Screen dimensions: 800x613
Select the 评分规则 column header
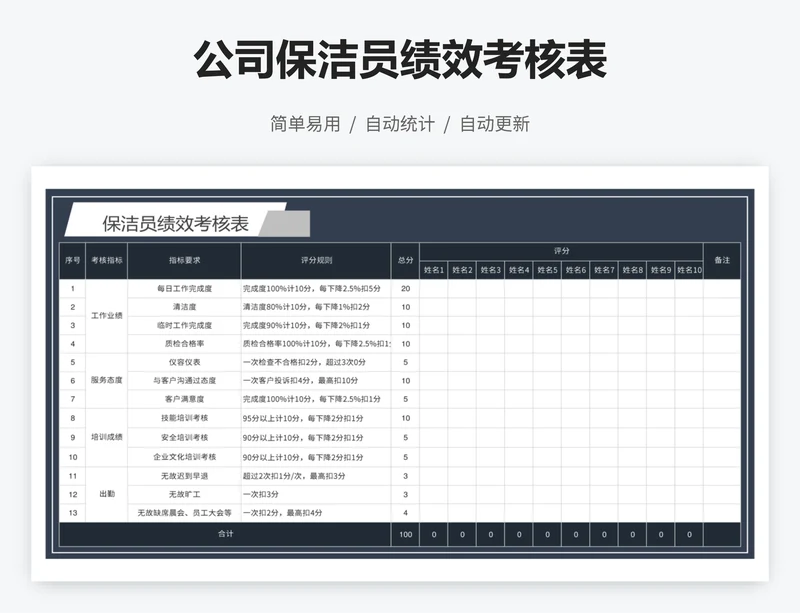click(x=316, y=260)
